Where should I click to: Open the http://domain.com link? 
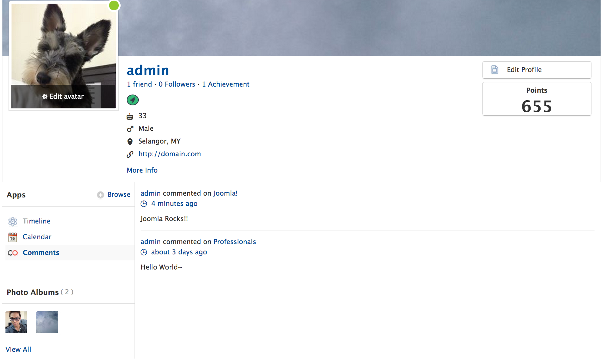click(x=169, y=154)
